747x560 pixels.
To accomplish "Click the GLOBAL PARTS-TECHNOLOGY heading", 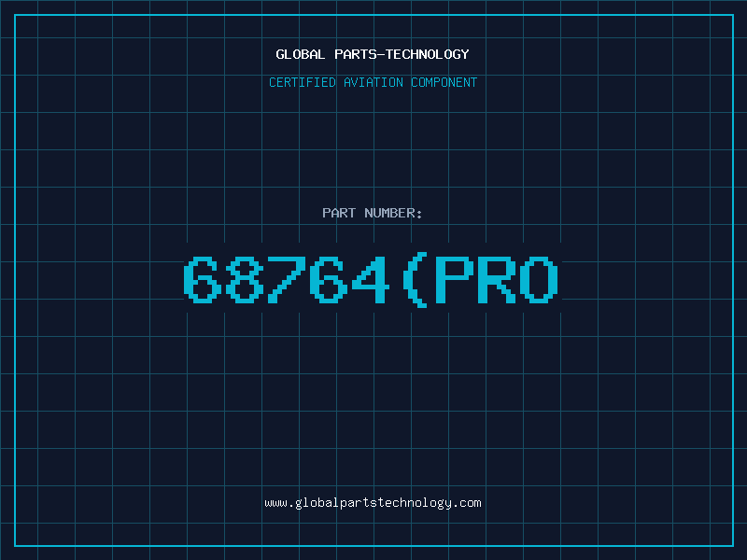I will (373, 54).
